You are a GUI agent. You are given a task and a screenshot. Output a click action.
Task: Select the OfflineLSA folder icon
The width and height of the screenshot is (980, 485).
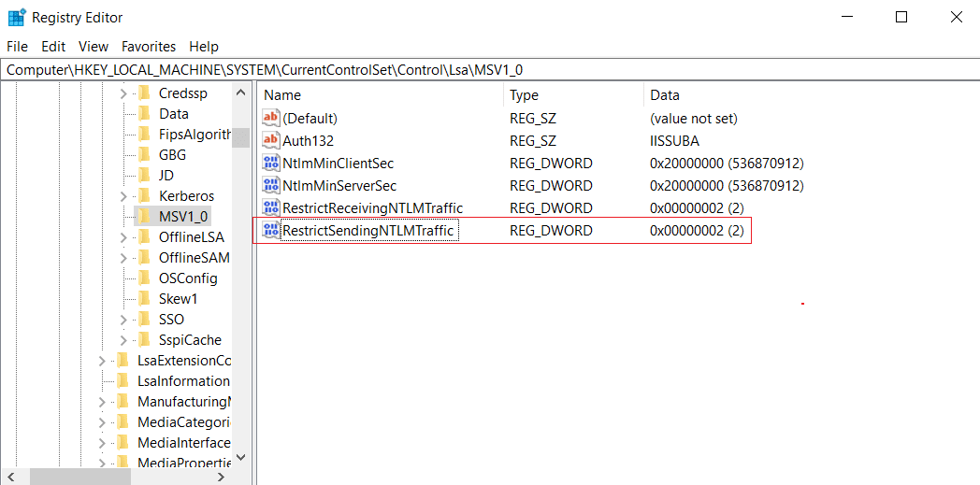click(144, 237)
